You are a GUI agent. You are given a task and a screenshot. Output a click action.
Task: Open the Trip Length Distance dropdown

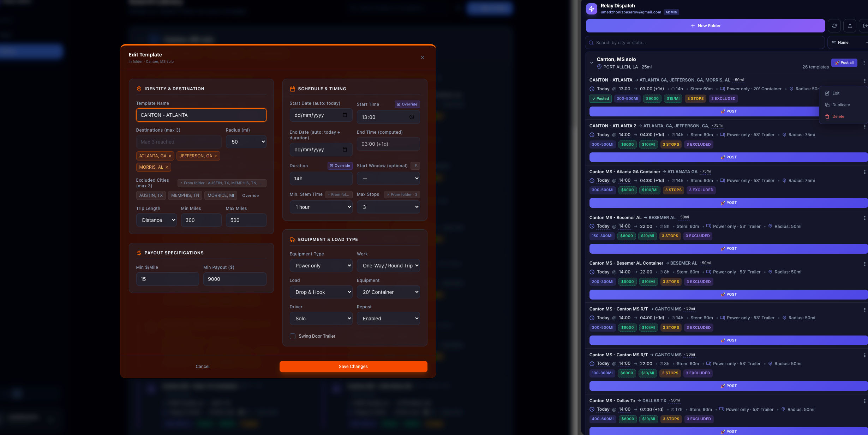pyautogui.click(x=156, y=220)
